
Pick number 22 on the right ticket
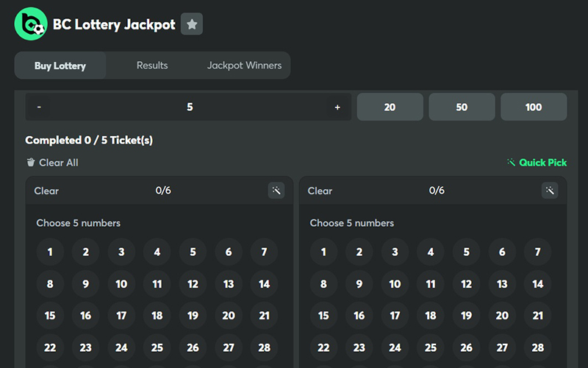tap(323, 347)
